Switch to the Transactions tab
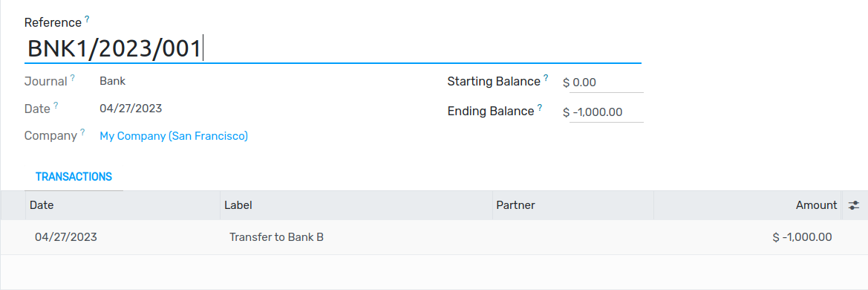 click(74, 177)
